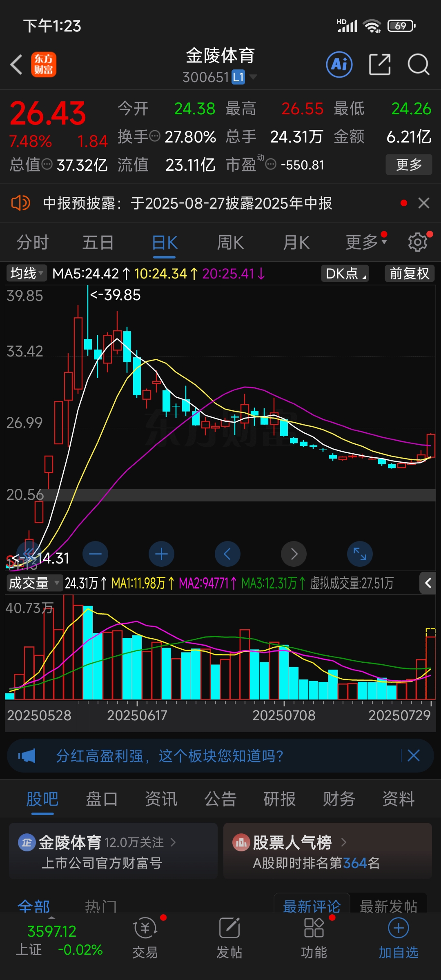
Task: Select the 日K tab
Action: coord(165,242)
